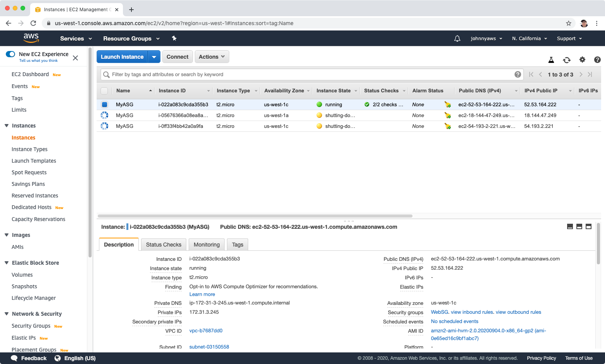Click the Connect button

coord(177,57)
